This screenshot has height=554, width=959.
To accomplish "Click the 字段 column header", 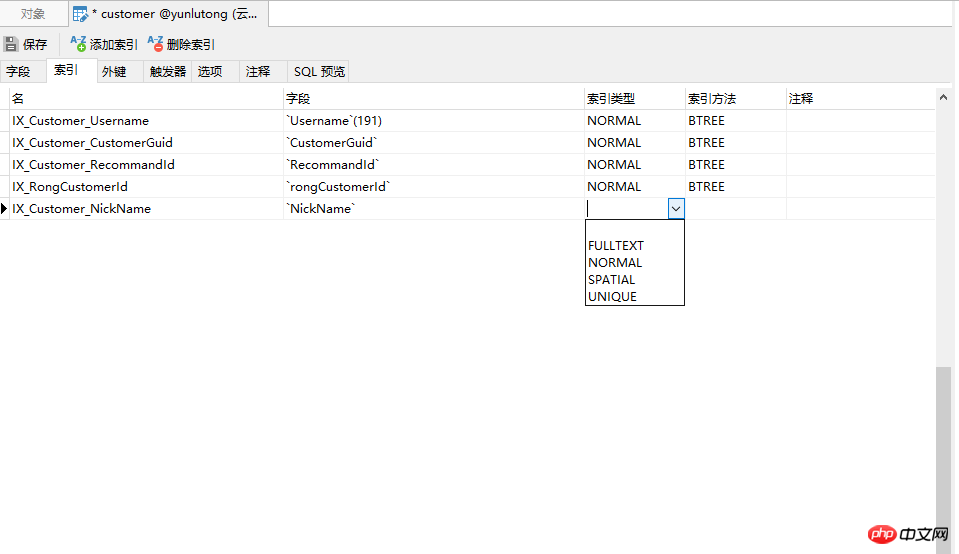I will coord(434,98).
